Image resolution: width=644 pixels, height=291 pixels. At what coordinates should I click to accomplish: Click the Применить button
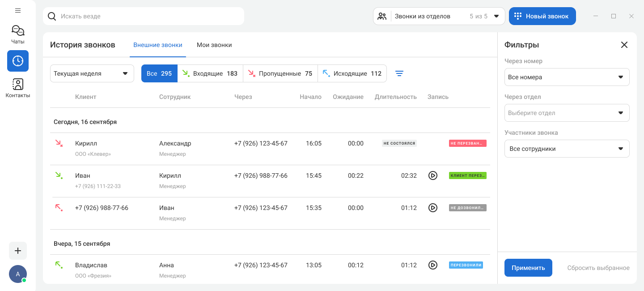pyautogui.click(x=528, y=268)
